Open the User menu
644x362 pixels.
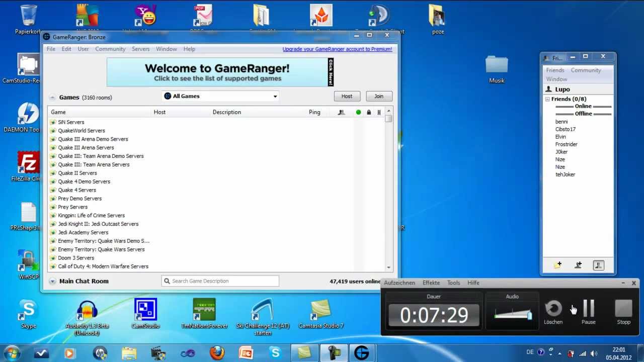click(83, 49)
